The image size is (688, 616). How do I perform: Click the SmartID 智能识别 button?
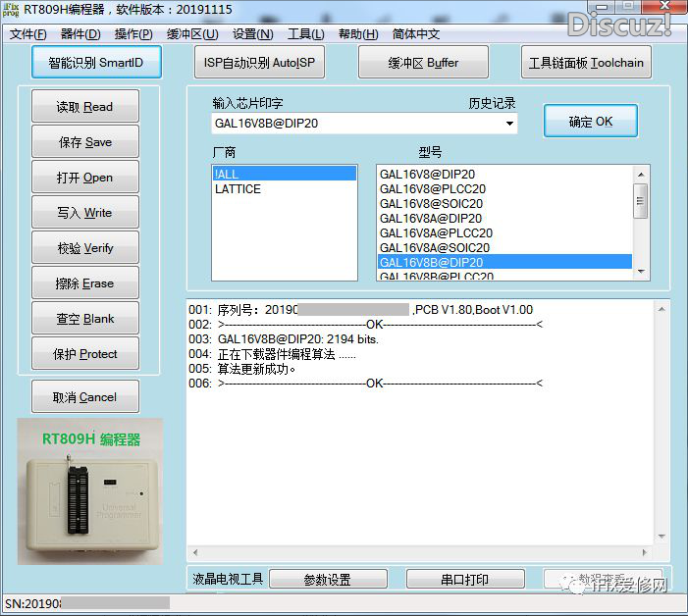96,62
